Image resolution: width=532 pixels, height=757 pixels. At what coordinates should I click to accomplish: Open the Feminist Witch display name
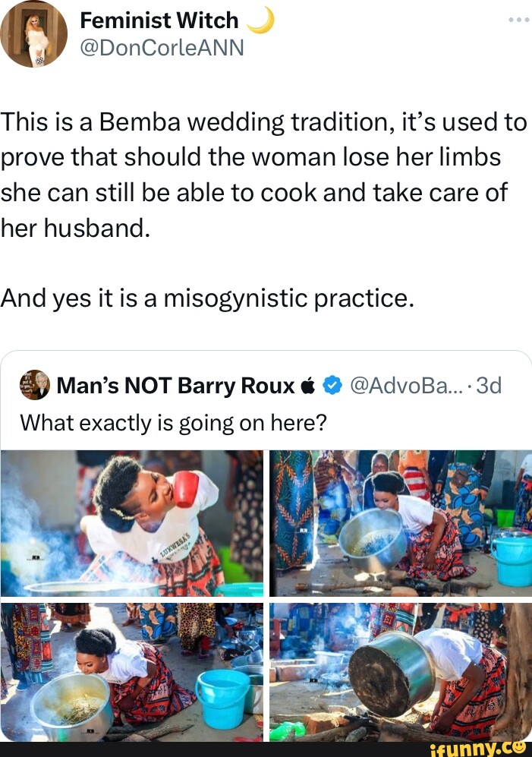[159, 21]
